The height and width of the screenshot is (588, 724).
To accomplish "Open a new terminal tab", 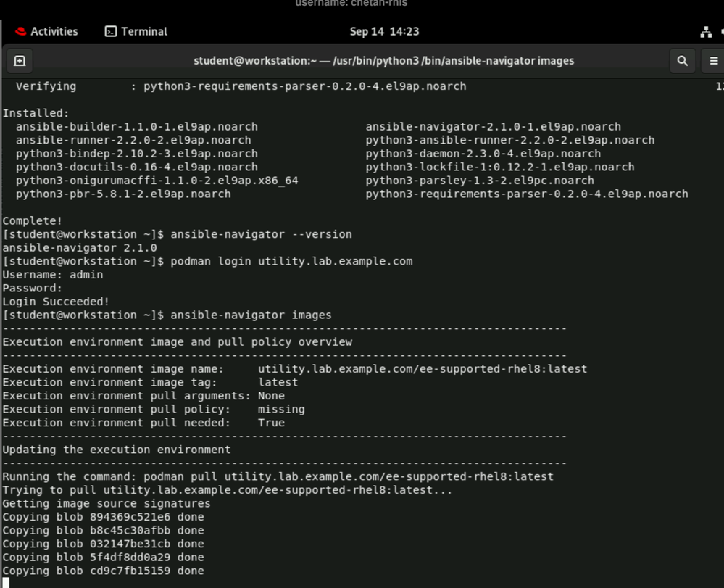I will 20,61.
